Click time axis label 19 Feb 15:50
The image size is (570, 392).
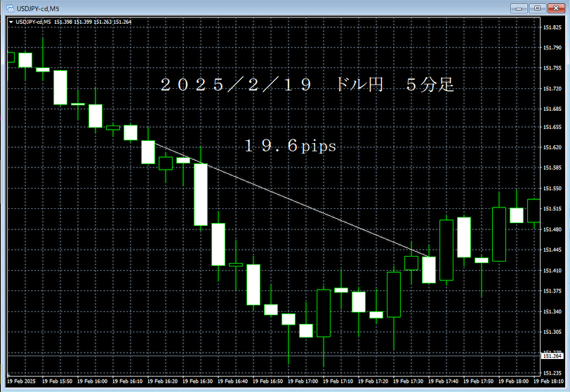pyautogui.click(x=57, y=381)
